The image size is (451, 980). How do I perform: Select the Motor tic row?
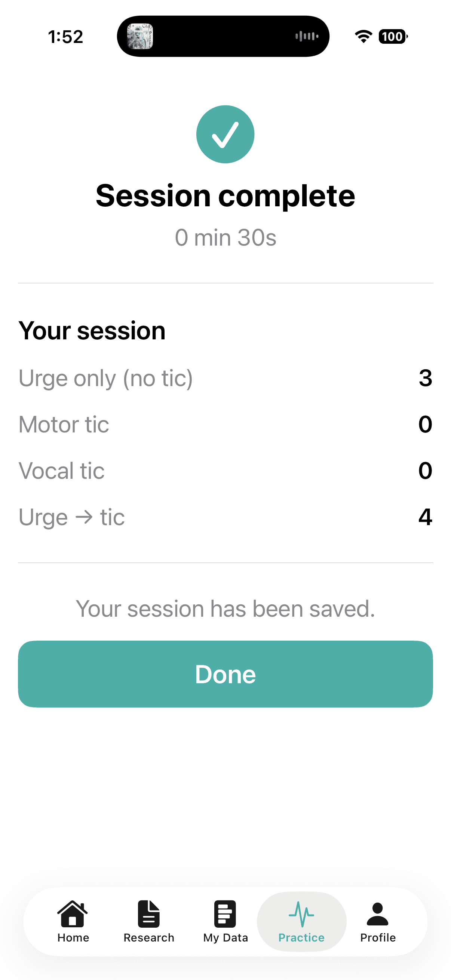coord(225,425)
